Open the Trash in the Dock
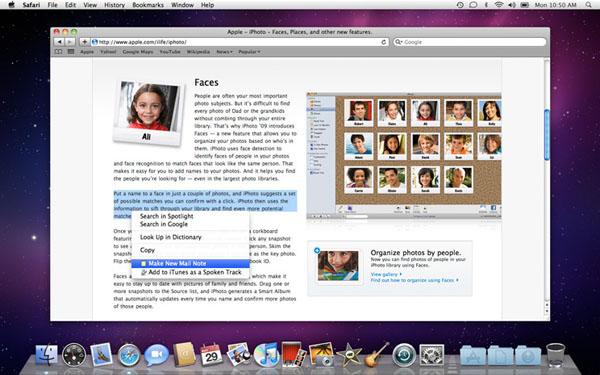 (555, 355)
